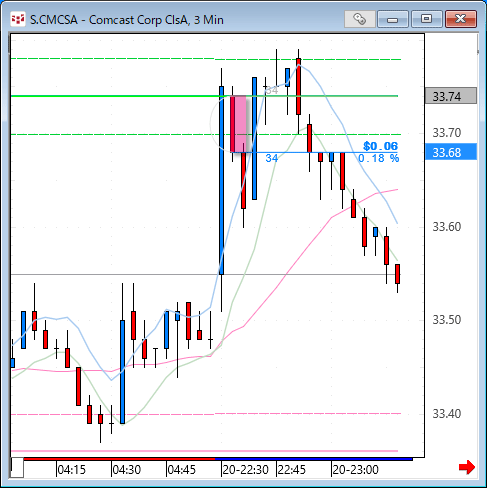The image size is (487, 488).
Task: Click the blue 34 order quantity label
Action: pyautogui.click(x=271, y=158)
